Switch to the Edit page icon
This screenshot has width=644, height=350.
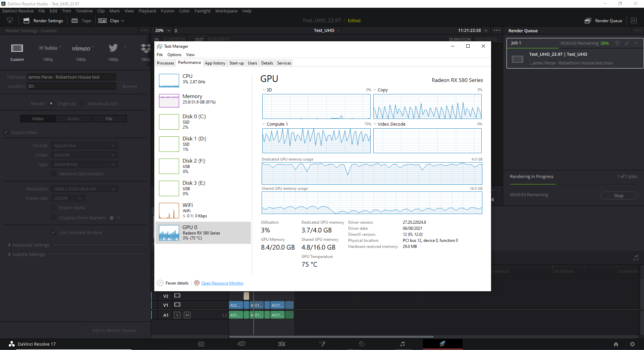282,344
